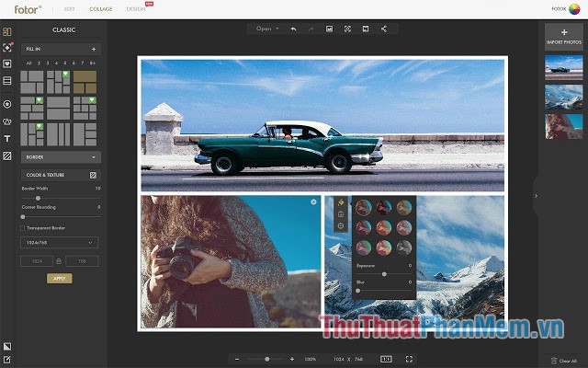The height and width of the screenshot is (368, 588).
Task: Click the yellow effects icon on mountain photo
Action: 341,202
